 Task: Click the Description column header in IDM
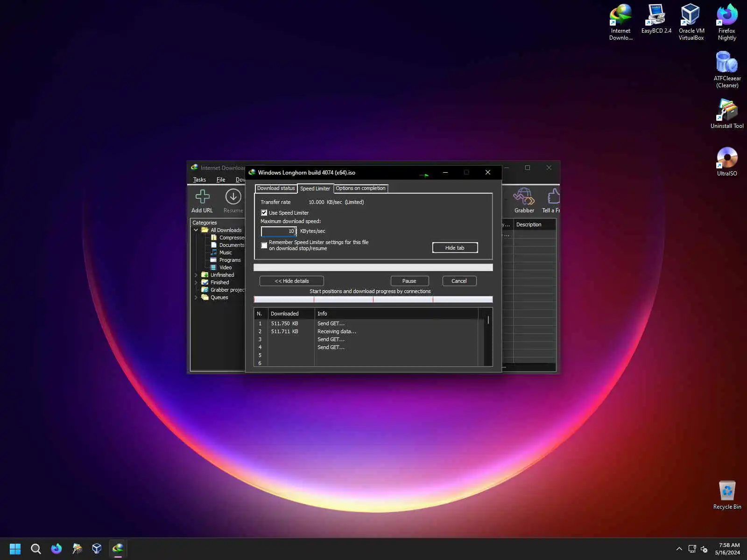pos(535,224)
